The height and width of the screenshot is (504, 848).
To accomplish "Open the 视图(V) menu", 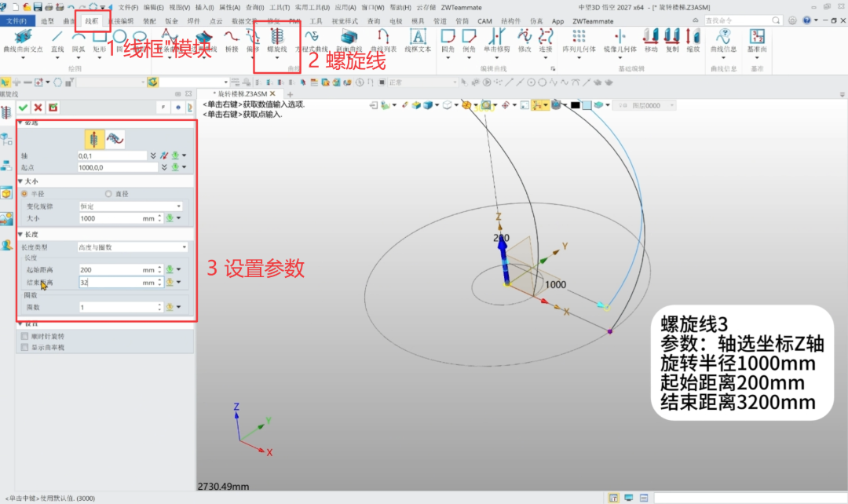I will (180, 8).
